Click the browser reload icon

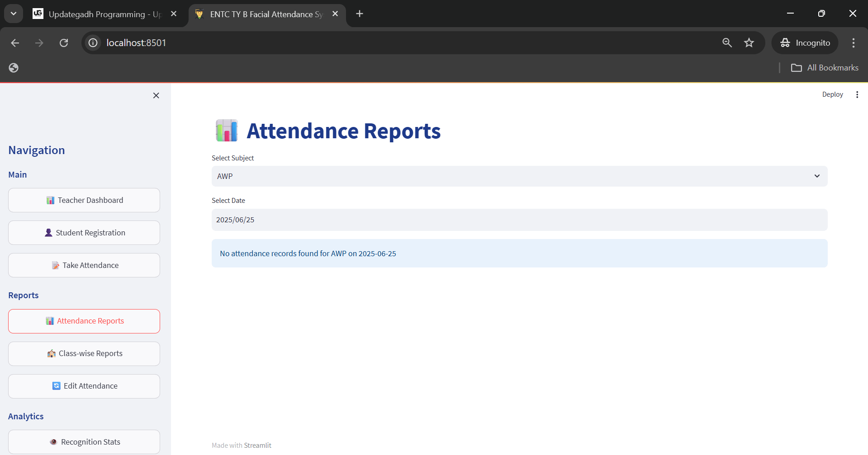(64, 43)
